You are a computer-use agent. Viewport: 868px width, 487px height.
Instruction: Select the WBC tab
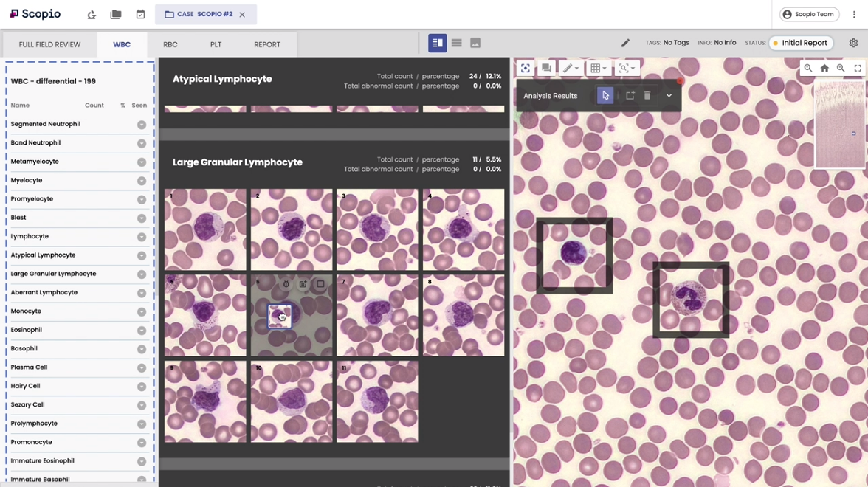click(x=122, y=44)
